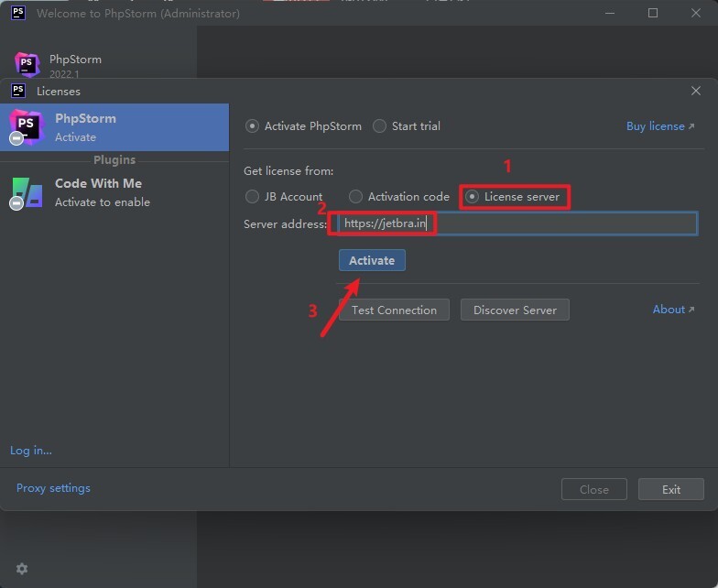Click the Exit button
Image resolution: width=718 pixels, height=588 pixels.
[670, 489]
